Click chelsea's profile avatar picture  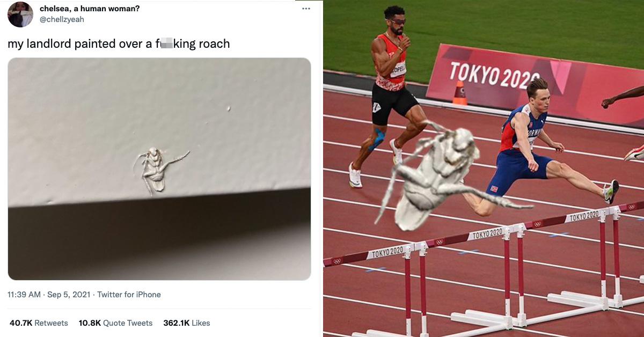[x=20, y=14]
